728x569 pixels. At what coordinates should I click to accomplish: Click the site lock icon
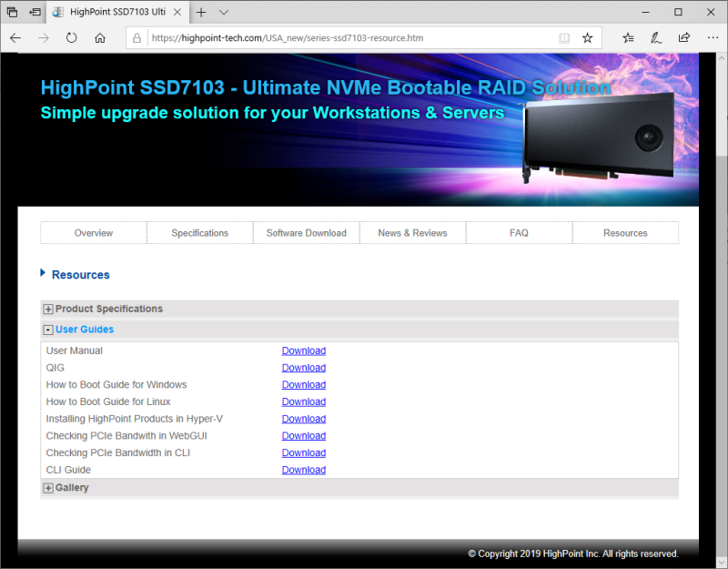click(136, 38)
